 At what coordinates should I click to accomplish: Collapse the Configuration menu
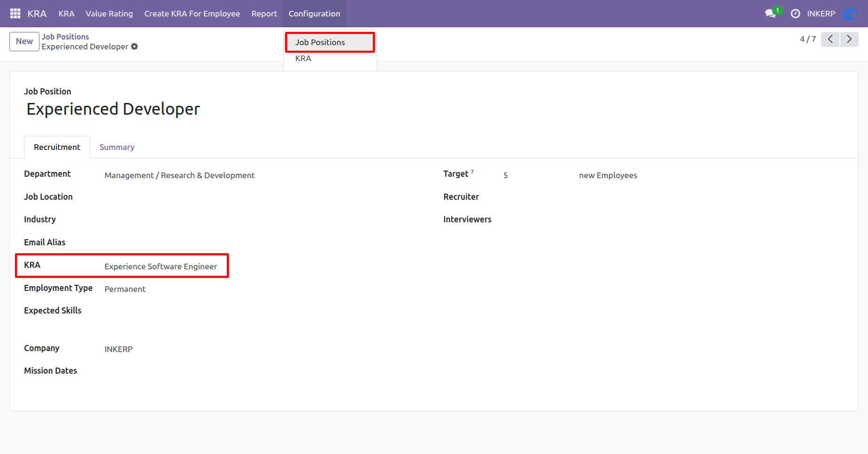[x=314, y=14]
